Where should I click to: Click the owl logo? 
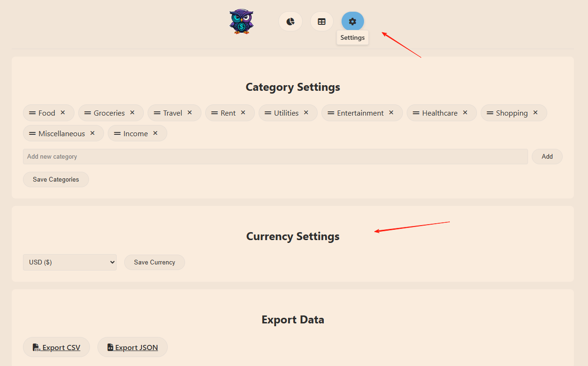241,22
